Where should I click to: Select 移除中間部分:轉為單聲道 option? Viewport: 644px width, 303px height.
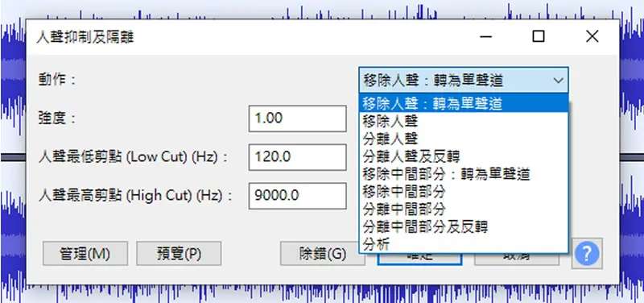(464, 174)
